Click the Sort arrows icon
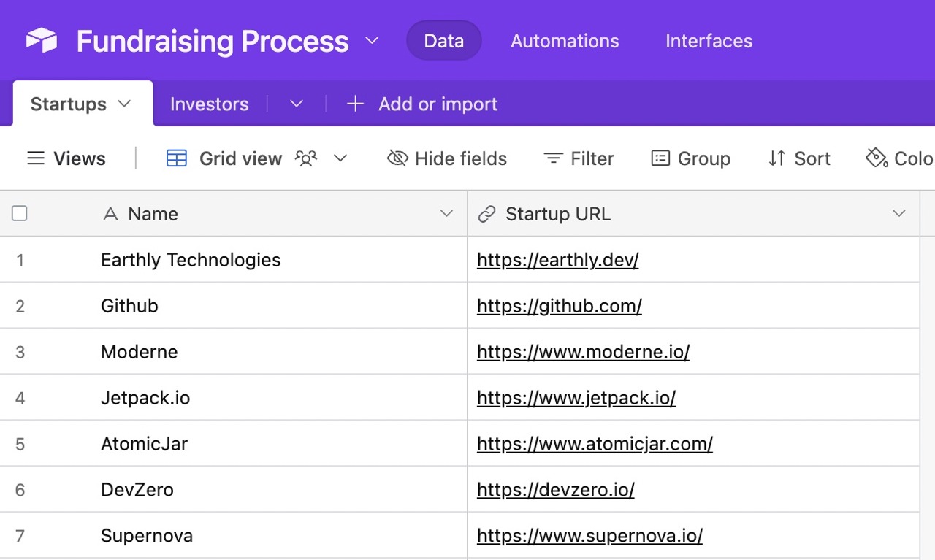 point(777,158)
